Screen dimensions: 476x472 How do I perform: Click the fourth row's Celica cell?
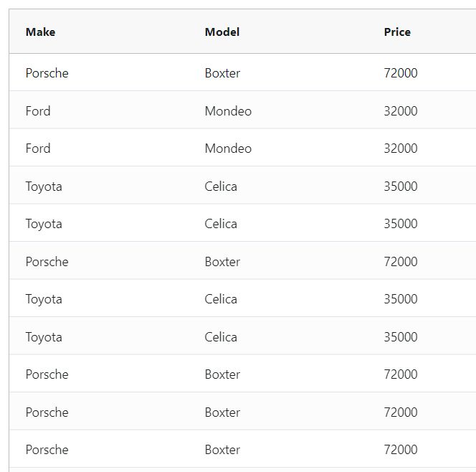point(221,187)
